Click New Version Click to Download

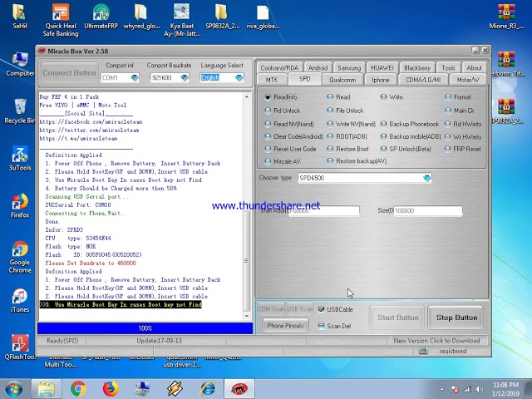pyautogui.click(x=436, y=341)
